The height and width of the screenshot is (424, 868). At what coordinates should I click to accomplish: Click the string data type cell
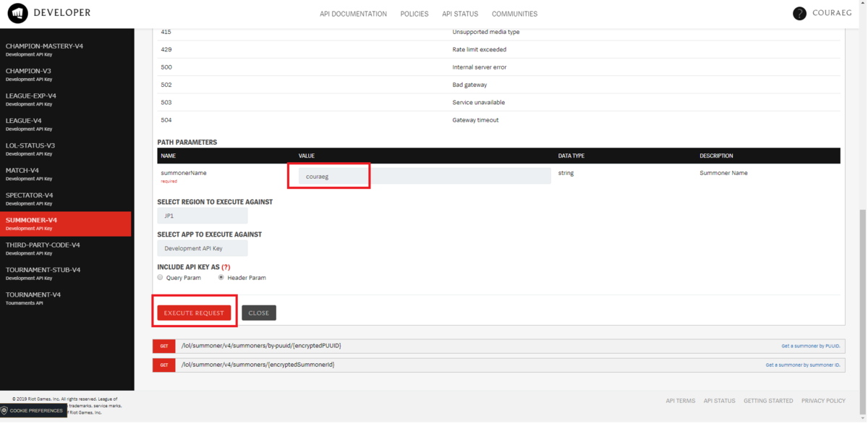[x=566, y=173]
